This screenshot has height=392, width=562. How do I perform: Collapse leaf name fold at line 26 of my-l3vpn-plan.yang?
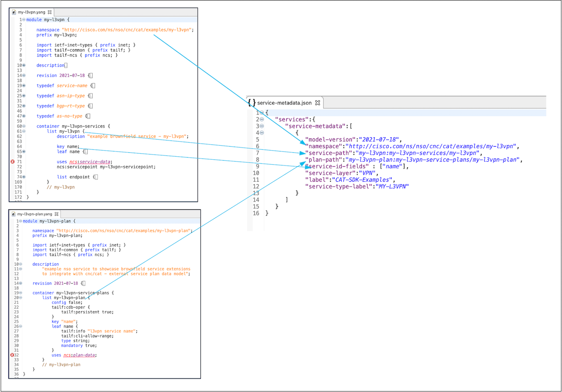coord(21,326)
